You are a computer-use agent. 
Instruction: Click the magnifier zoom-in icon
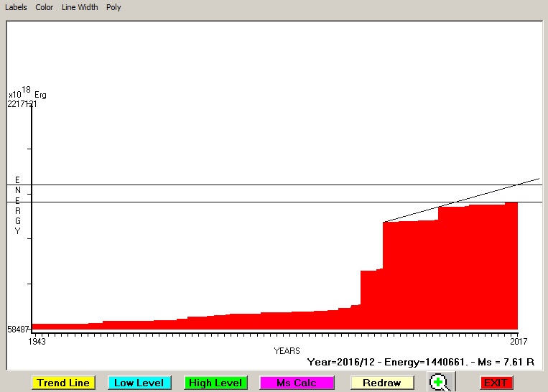(438, 383)
